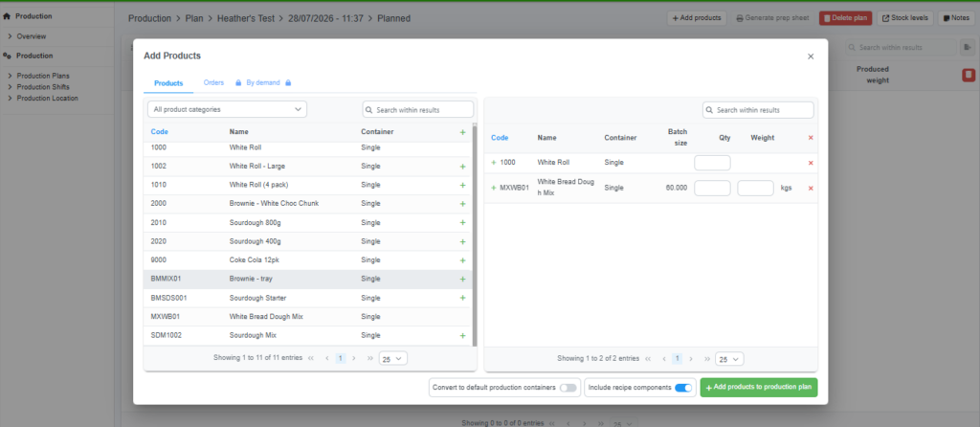Go to last page in left product list
Image resolution: width=980 pixels, height=427 pixels.
coord(370,358)
